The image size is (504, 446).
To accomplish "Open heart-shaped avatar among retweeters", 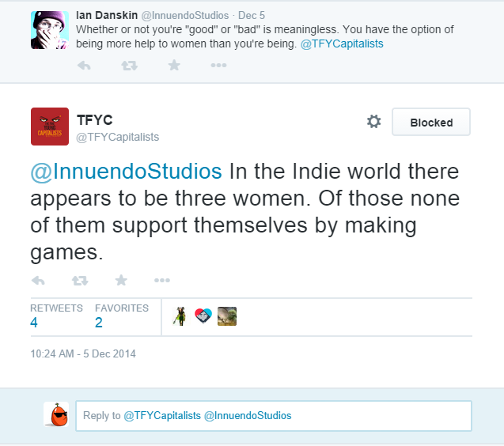I will pyautogui.click(x=203, y=316).
